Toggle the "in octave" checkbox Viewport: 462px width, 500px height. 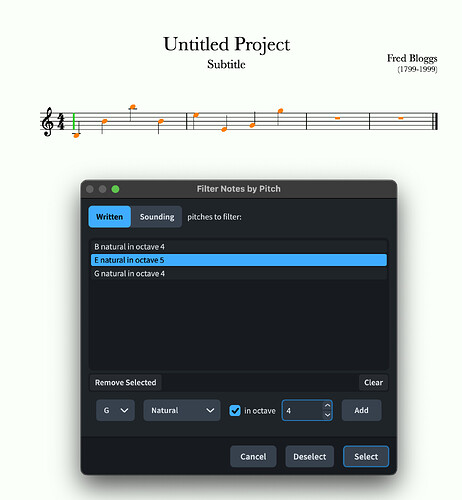tap(235, 410)
